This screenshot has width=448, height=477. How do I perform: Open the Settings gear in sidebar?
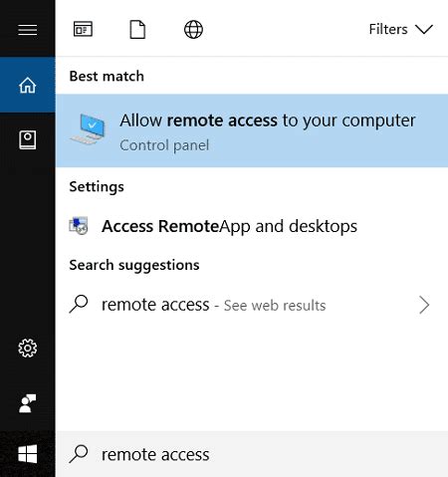[x=28, y=348]
